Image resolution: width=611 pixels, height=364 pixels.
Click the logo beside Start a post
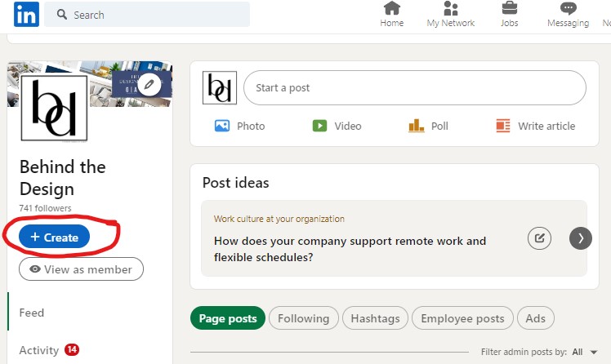click(x=220, y=88)
